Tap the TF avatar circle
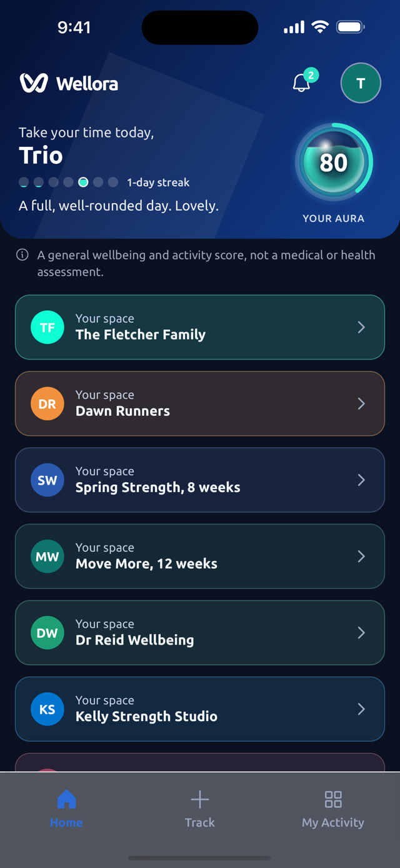Viewport: 400px width, 868px height. [47, 327]
